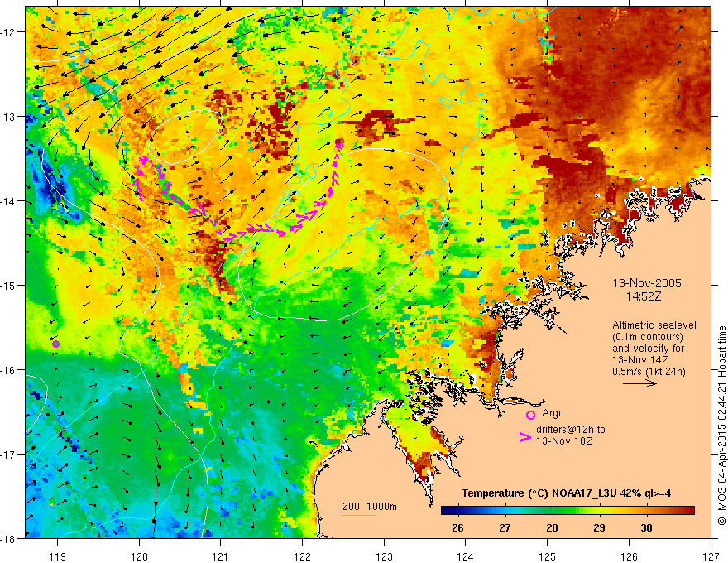The image size is (728, 563).
Task: Click the 'Argo' legend label
Action: 553,413
